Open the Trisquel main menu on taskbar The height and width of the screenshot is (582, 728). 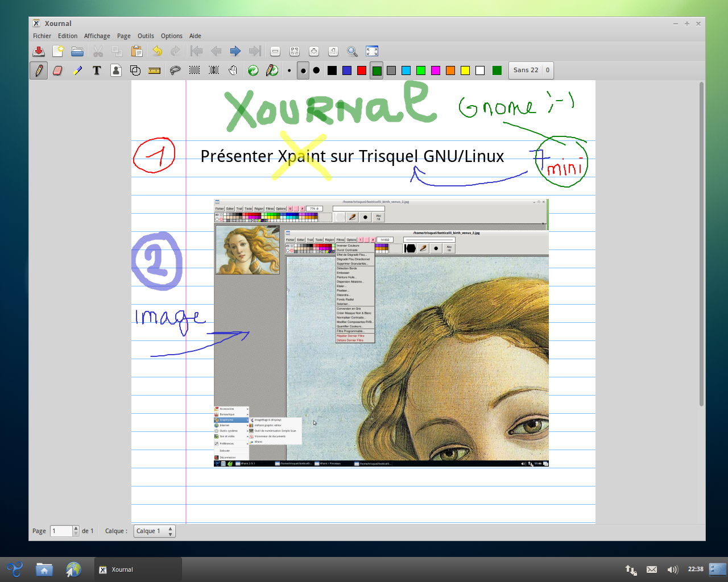[15, 569]
